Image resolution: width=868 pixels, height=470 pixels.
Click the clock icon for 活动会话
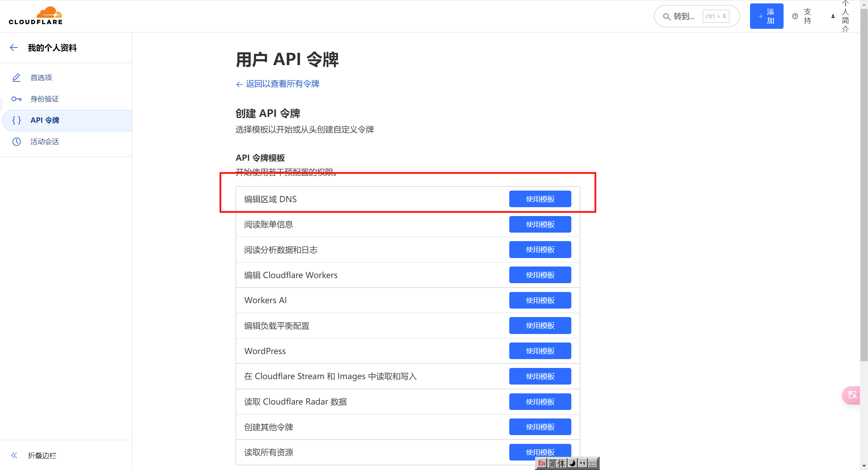[x=16, y=142]
